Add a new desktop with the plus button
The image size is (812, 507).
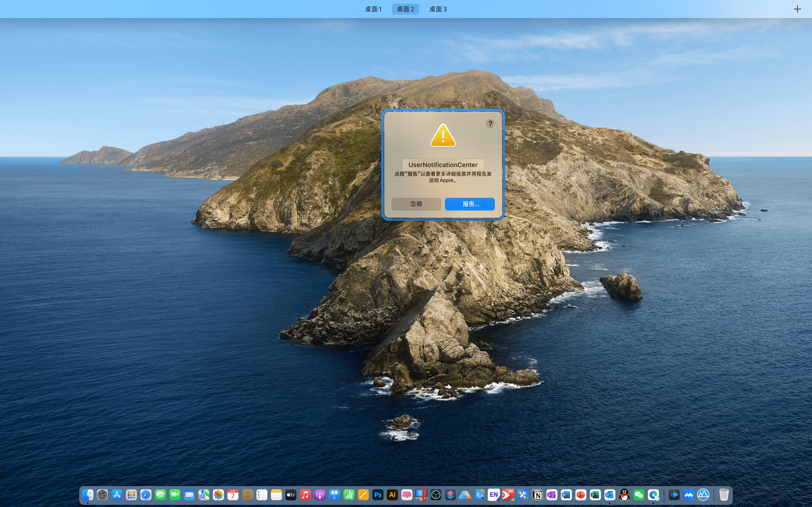point(797,9)
